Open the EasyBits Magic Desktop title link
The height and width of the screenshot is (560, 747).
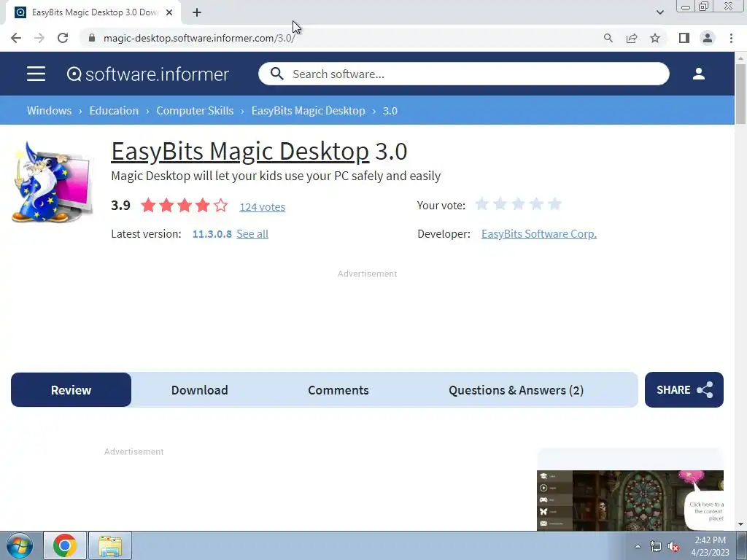coord(240,152)
